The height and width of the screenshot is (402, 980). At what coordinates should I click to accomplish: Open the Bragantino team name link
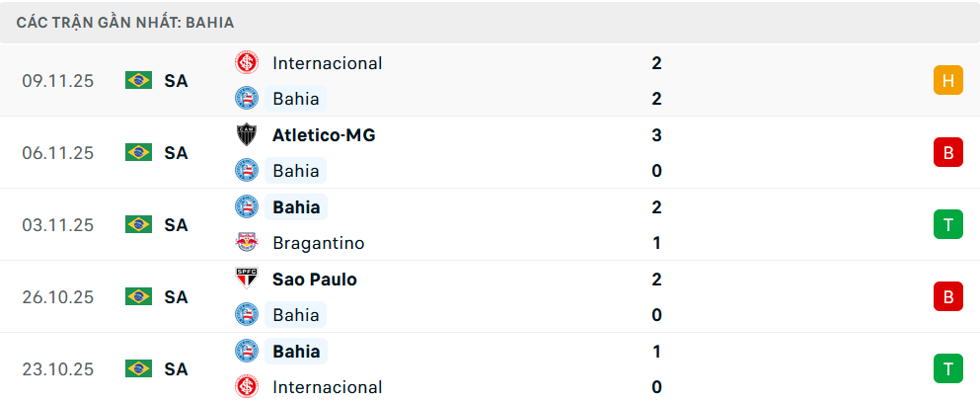(x=318, y=243)
